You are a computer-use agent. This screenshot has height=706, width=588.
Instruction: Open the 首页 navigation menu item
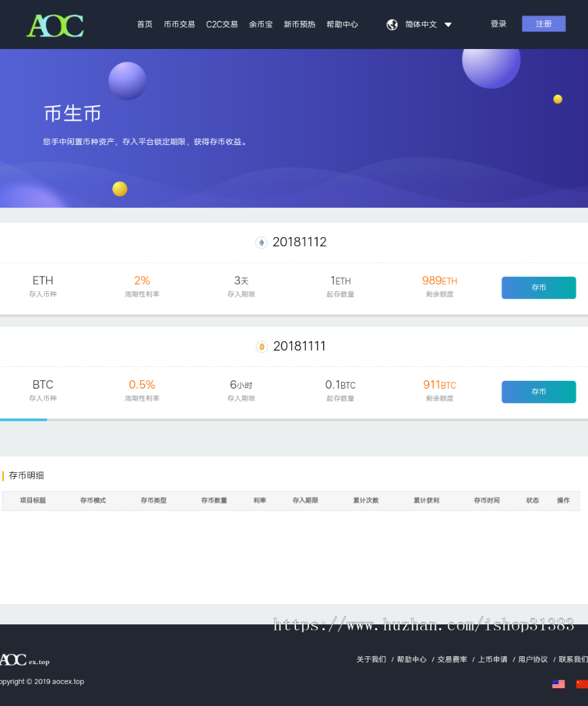(x=144, y=24)
